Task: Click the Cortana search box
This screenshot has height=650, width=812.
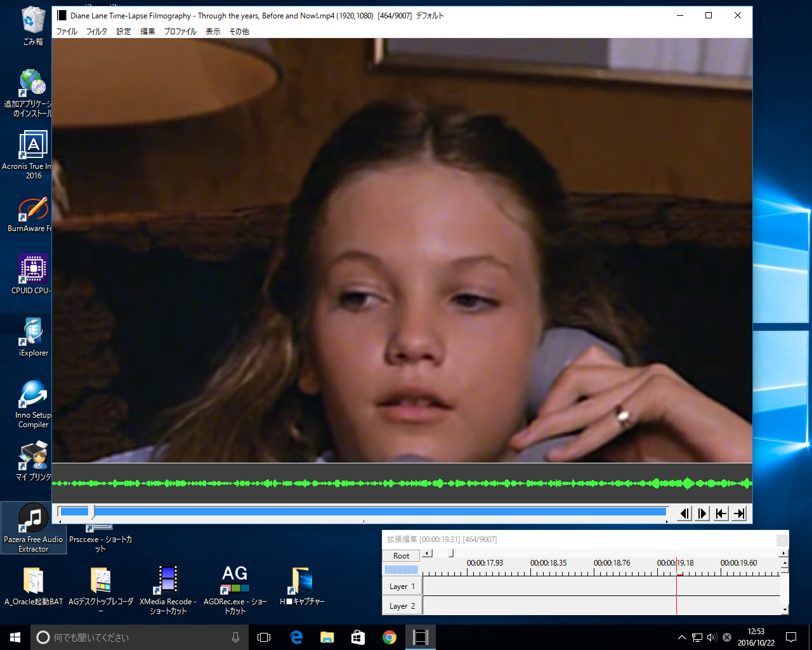Action: [x=140, y=637]
